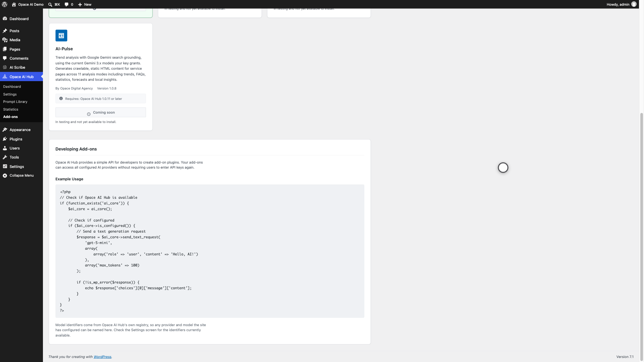This screenshot has height=362, width=644.
Task: Click the Appearance paintbrush icon
Action: [x=5, y=130]
